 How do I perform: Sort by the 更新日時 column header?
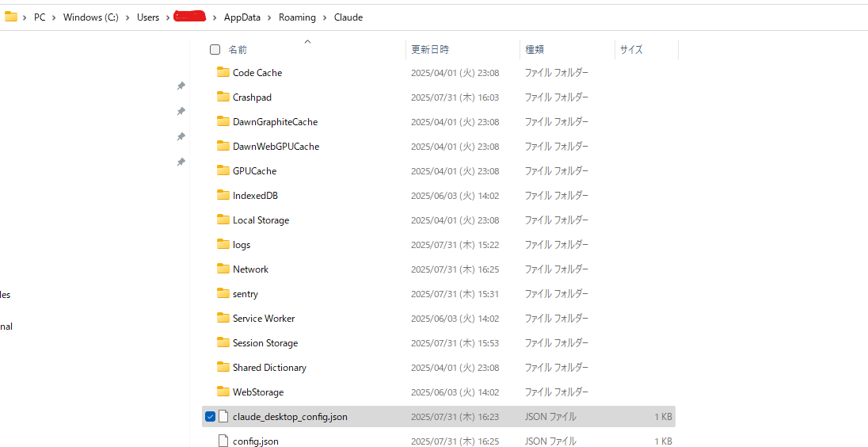coord(430,49)
